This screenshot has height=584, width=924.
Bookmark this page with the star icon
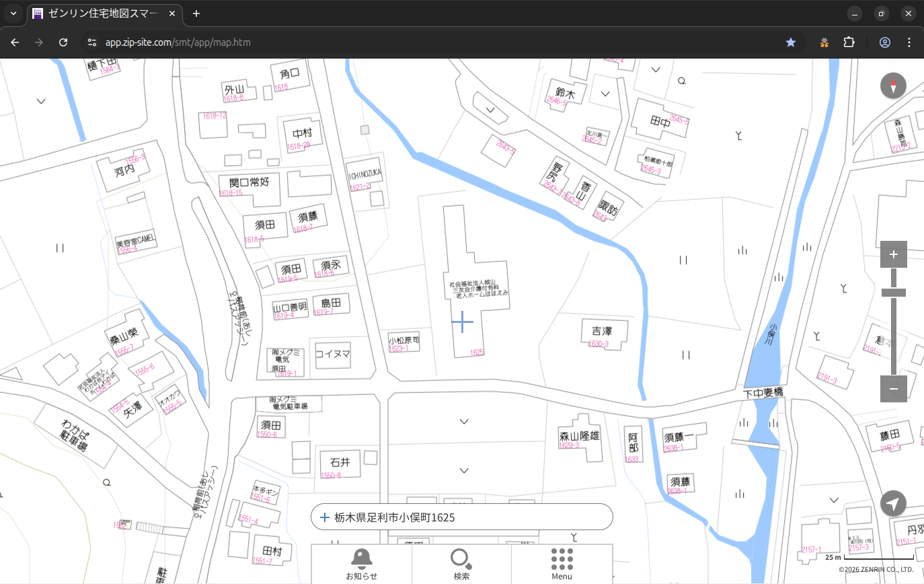(791, 42)
